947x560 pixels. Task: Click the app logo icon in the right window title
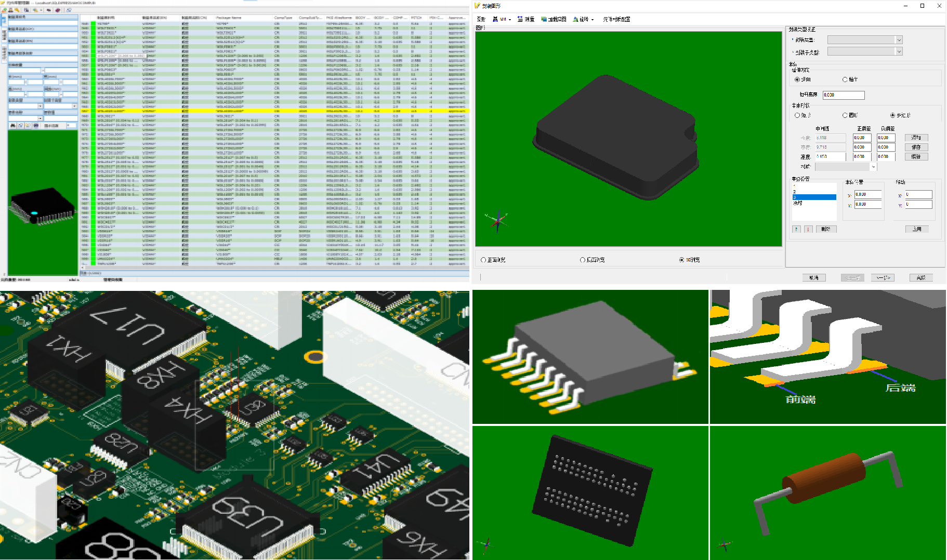coord(477,6)
